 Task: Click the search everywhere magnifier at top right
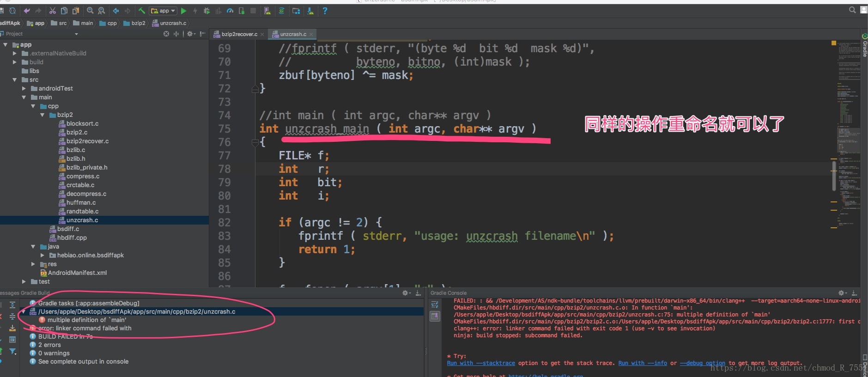click(852, 10)
